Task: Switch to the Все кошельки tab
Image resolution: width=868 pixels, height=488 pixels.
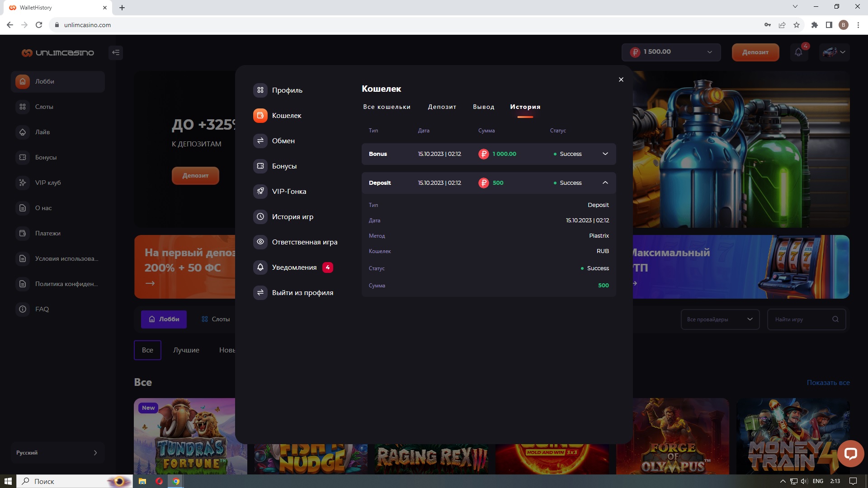Action: coord(387,107)
